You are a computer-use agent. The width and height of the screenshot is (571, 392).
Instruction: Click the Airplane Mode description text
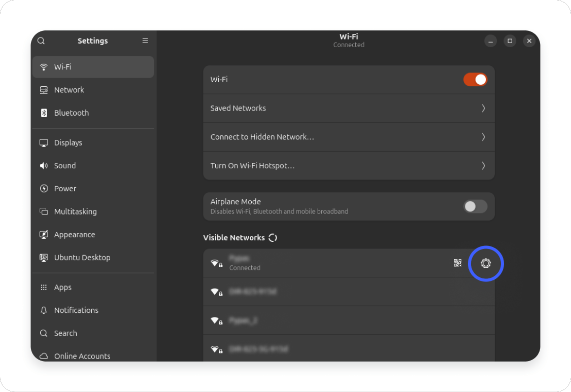279,211
